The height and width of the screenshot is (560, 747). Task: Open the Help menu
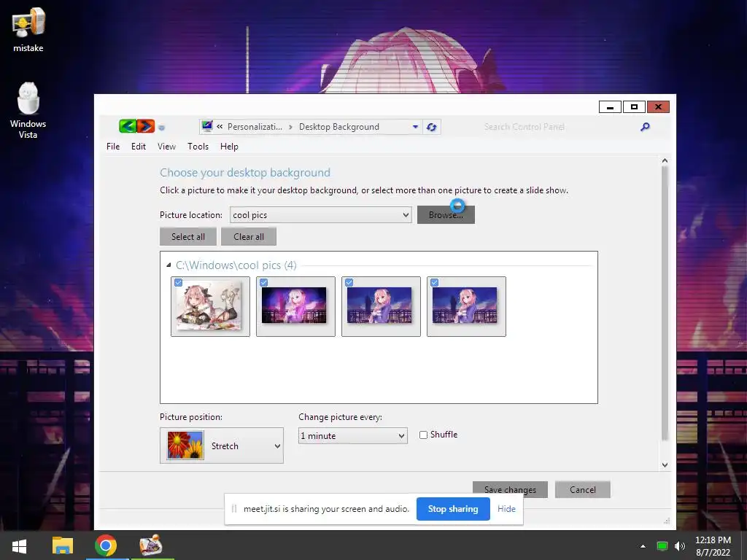click(x=229, y=146)
